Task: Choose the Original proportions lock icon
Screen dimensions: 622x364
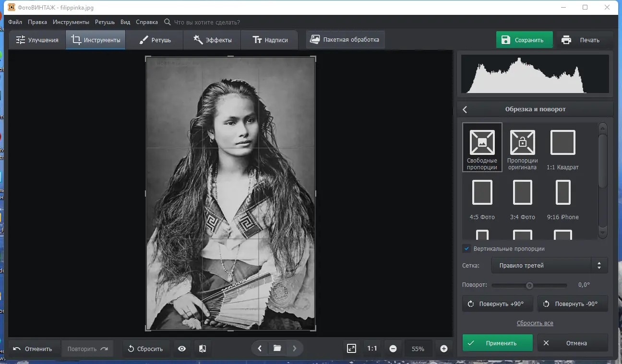Action: [x=522, y=143]
